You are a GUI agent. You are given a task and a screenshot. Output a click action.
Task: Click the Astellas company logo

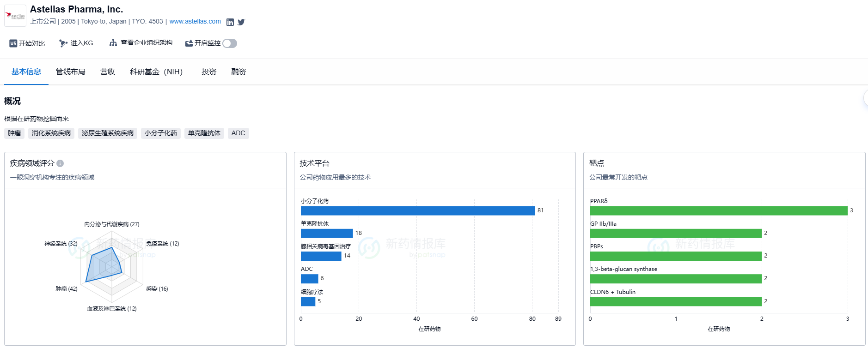[15, 16]
